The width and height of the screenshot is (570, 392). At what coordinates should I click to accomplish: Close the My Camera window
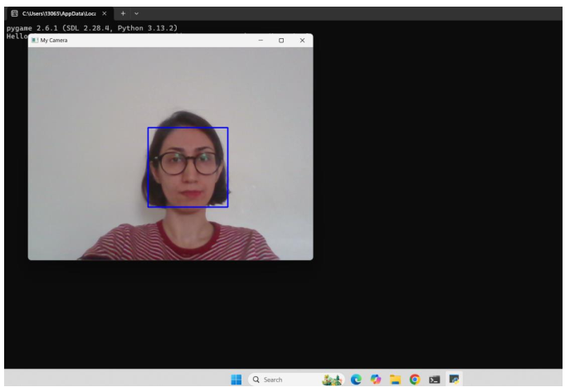tap(302, 41)
